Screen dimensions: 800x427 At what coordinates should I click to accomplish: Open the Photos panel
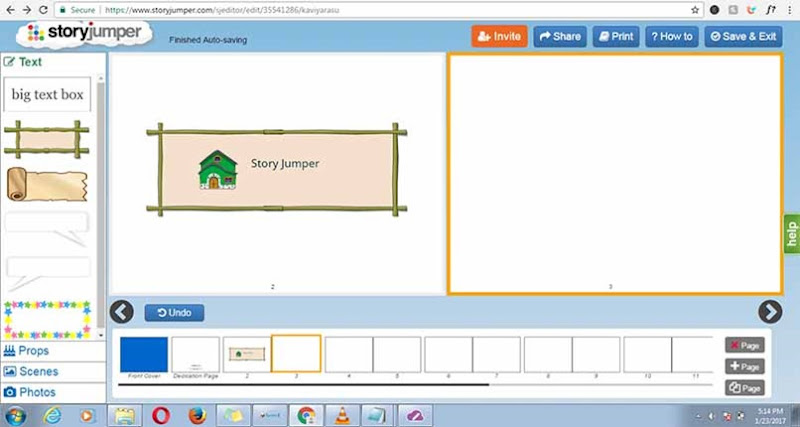click(30, 392)
